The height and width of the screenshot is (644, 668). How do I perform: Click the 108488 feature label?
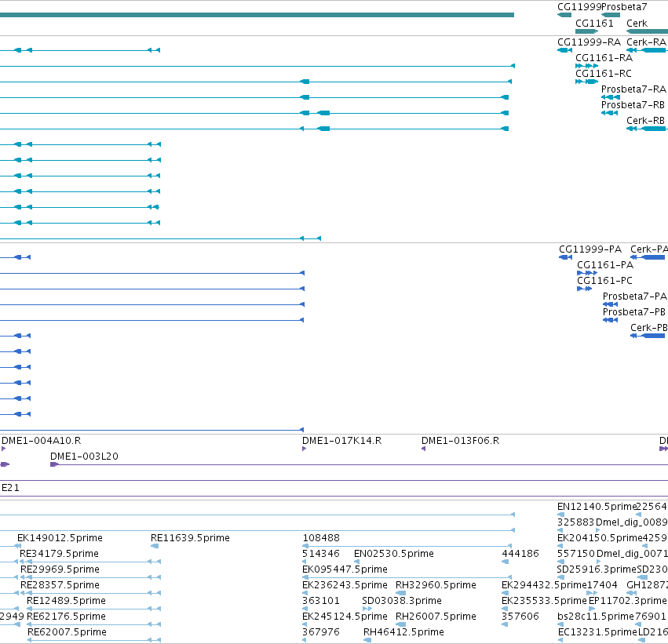[321, 538]
